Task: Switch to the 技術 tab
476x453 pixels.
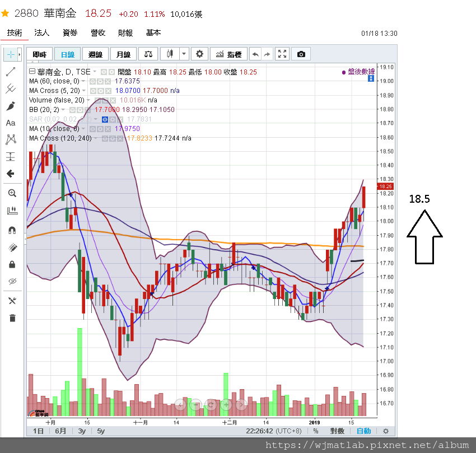Action: (x=15, y=33)
